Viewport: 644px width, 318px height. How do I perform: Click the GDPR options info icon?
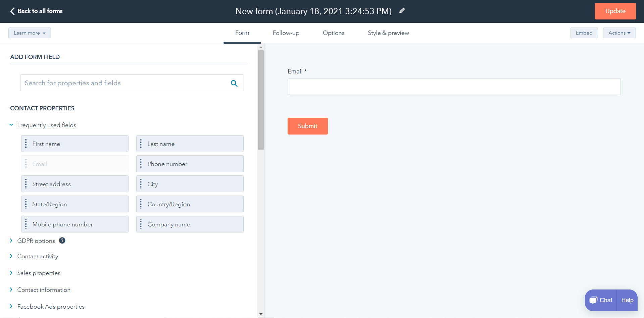62,241
